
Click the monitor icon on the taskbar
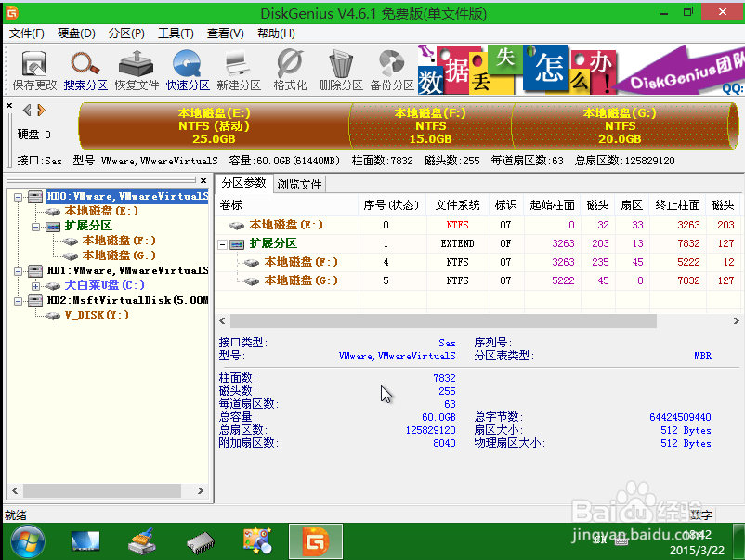click(x=85, y=542)
